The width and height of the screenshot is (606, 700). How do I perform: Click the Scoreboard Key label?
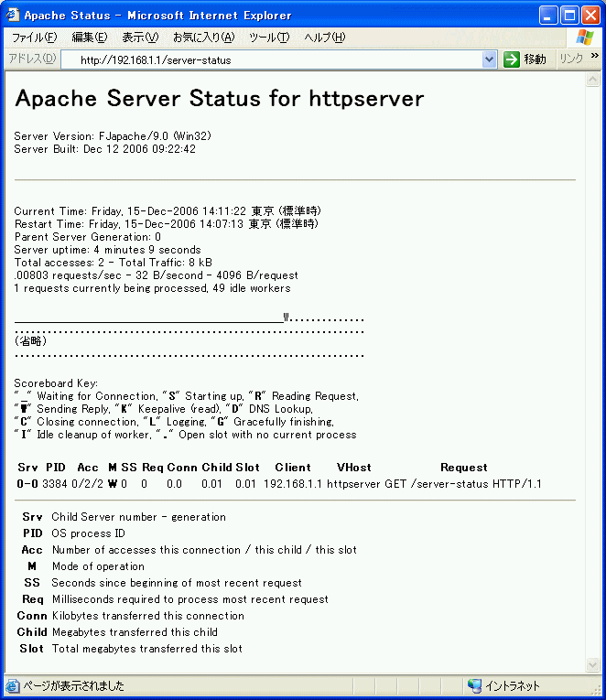(56, 383)
